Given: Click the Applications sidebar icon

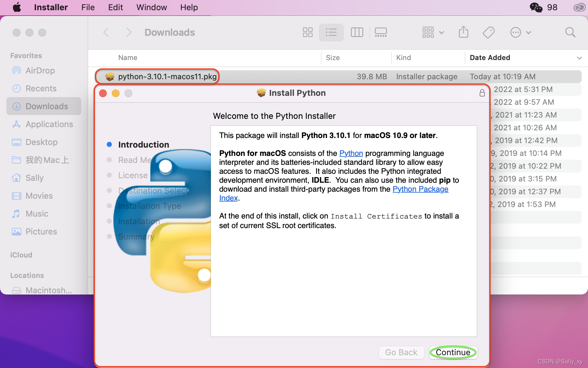Looking at the screenshot, I should tap(17, 124).
